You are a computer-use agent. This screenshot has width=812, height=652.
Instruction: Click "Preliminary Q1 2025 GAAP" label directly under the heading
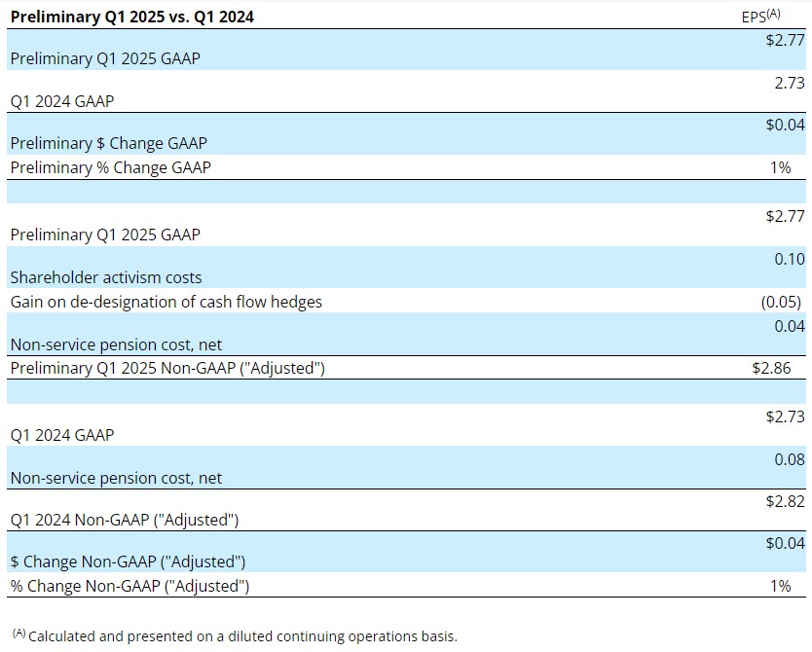click(105, 58)
